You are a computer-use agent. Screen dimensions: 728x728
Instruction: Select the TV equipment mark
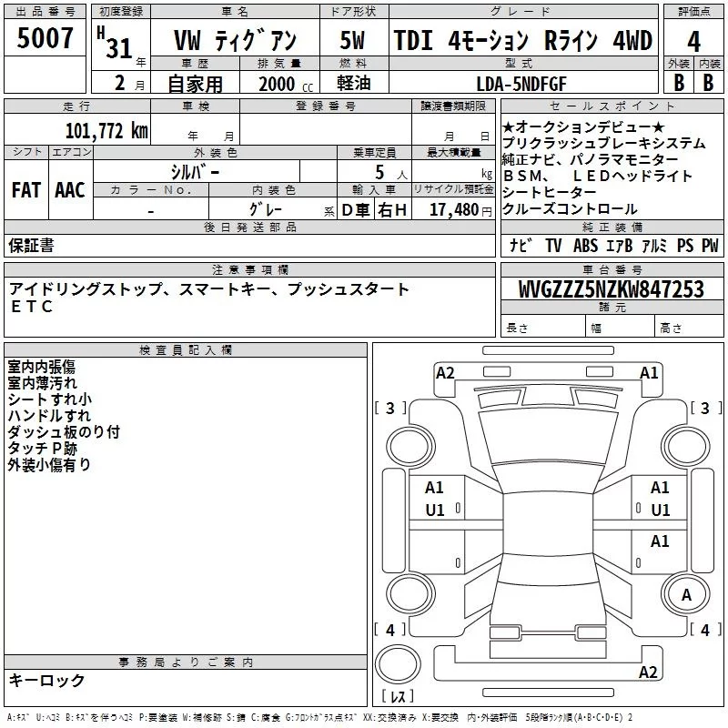point(553,245)
